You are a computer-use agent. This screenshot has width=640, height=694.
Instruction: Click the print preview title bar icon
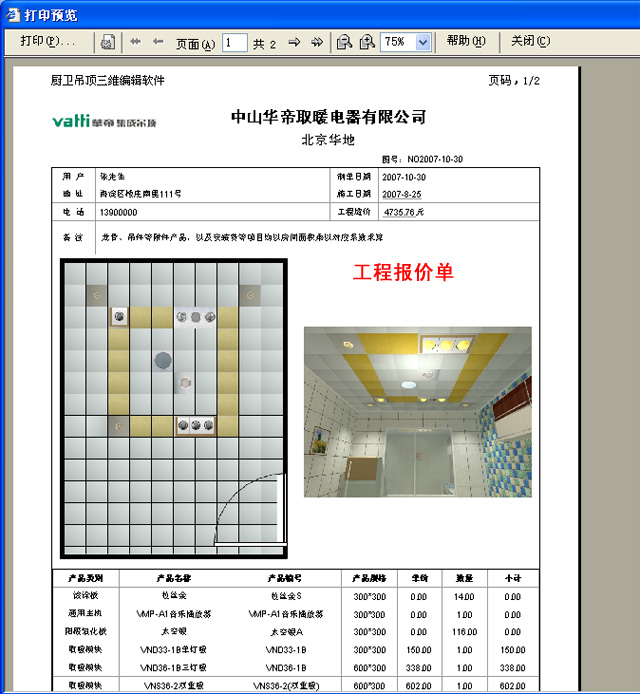(x=12, y=15)
